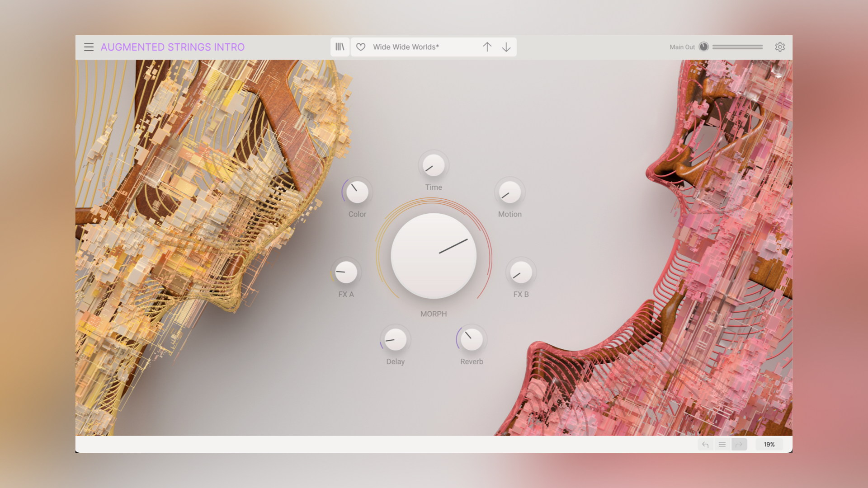Click the CPU meter showing 19%
The height and width of the screenshot is (488, 868).
[x=769, y=444]
